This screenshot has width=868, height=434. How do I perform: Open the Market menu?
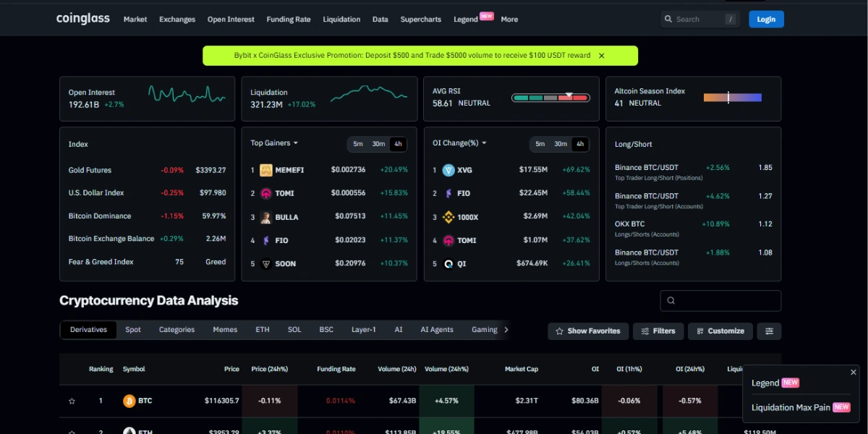(x=135, y=20)
